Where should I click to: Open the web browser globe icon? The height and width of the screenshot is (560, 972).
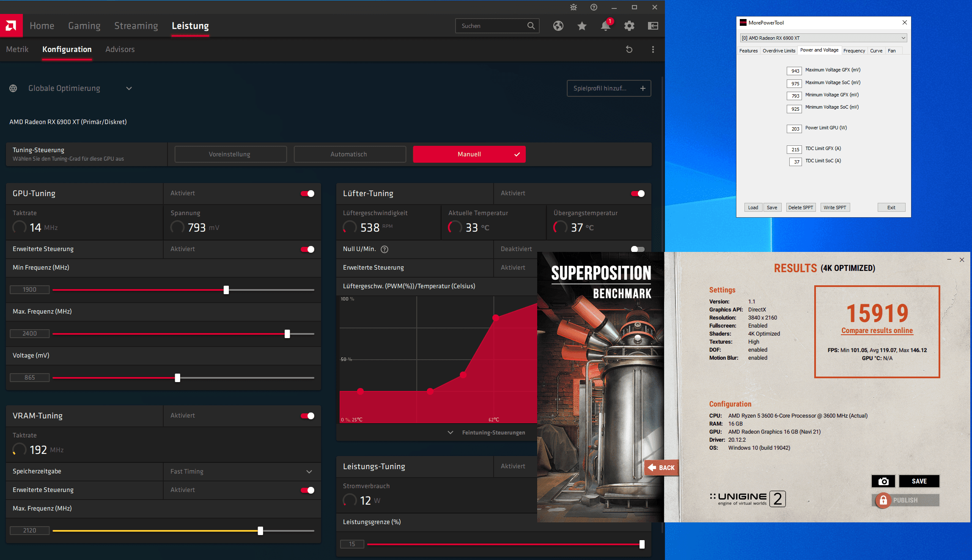(x=558, y=26)
